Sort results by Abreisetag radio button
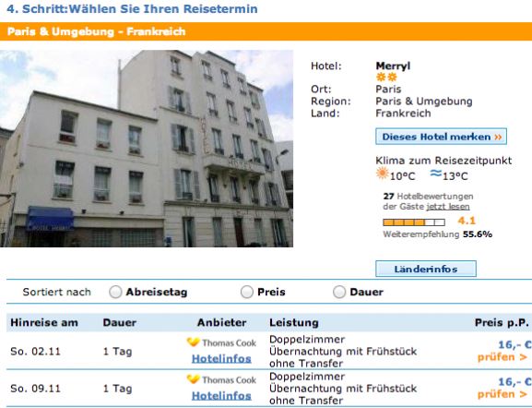 tap(115, 292)
